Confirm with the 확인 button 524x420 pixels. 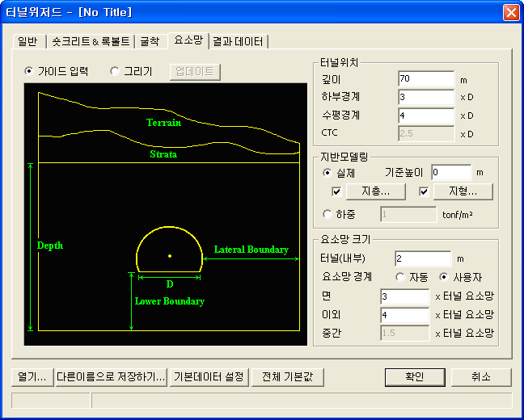[x=415, y=377]
